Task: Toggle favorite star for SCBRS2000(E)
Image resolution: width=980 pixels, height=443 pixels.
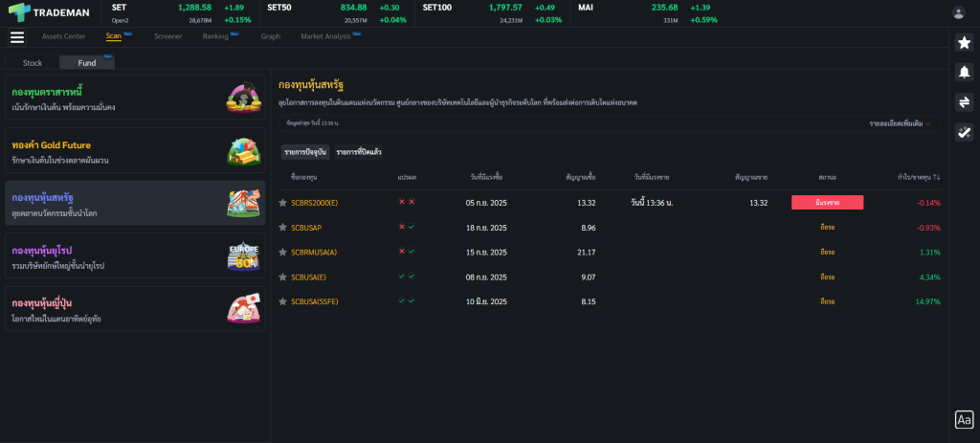Action: (x=282, y=203)
